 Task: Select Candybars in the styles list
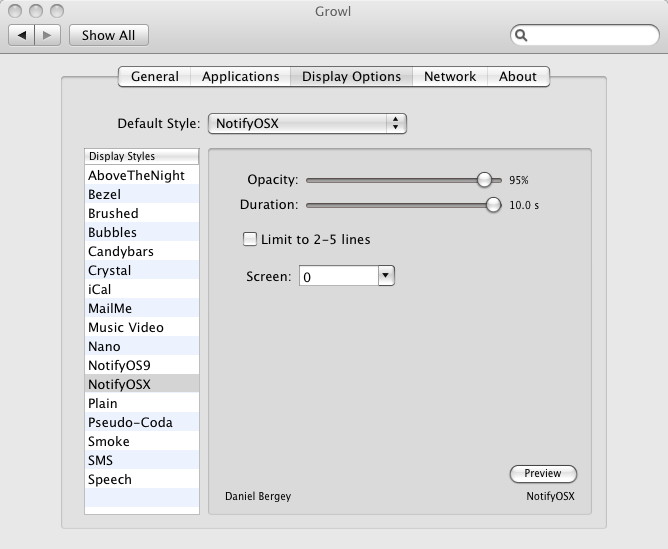(x=142, y=251)
